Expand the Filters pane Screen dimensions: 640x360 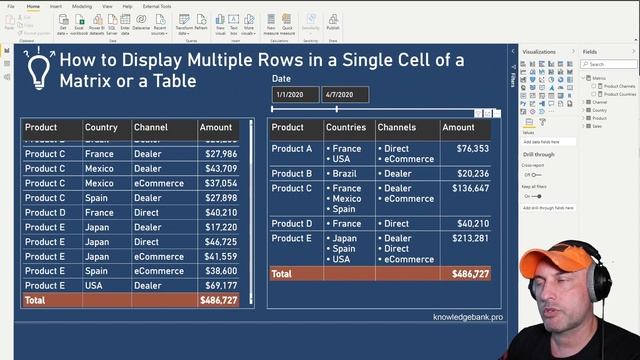click(x=513, y=51)
